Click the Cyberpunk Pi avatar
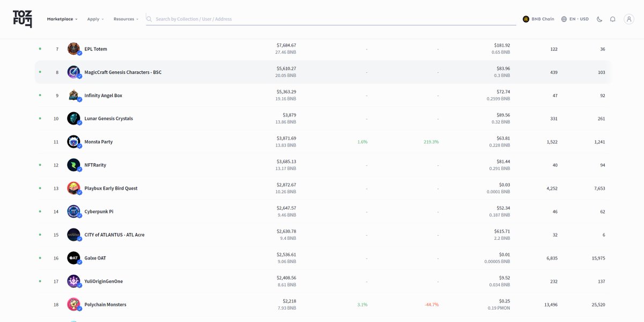Viewport: 644px width, 322px height. (74, 211)
